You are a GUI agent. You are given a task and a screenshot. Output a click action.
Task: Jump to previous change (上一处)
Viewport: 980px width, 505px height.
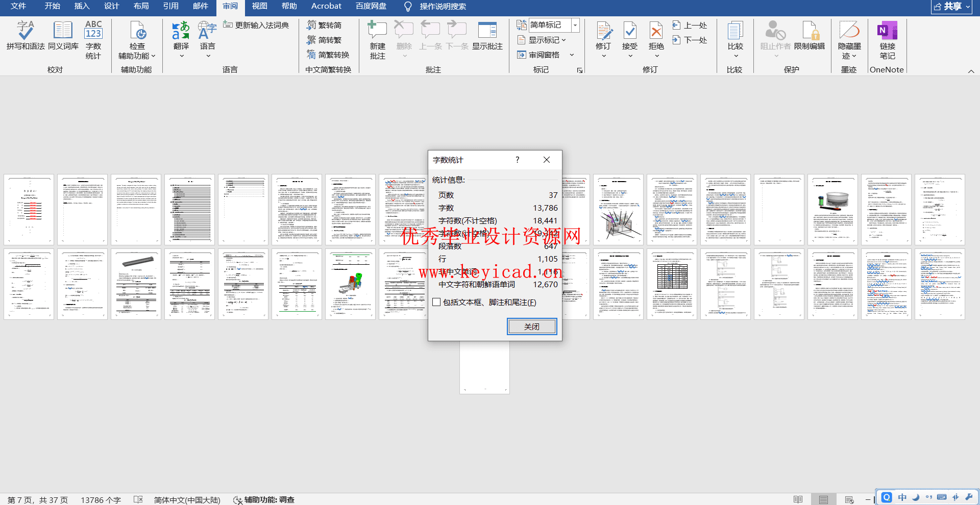click(690, 25)
